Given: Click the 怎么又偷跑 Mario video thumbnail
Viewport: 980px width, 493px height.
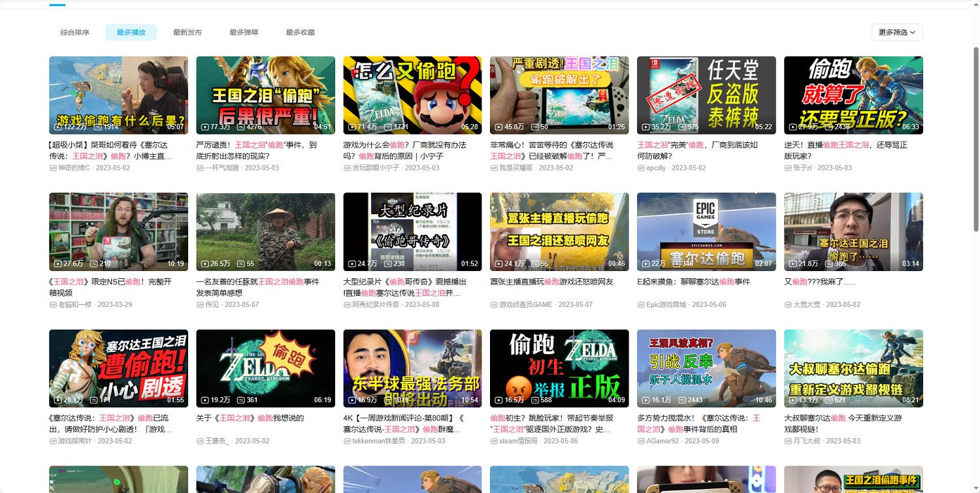Looking at the screenshot, I should [412, 95].
